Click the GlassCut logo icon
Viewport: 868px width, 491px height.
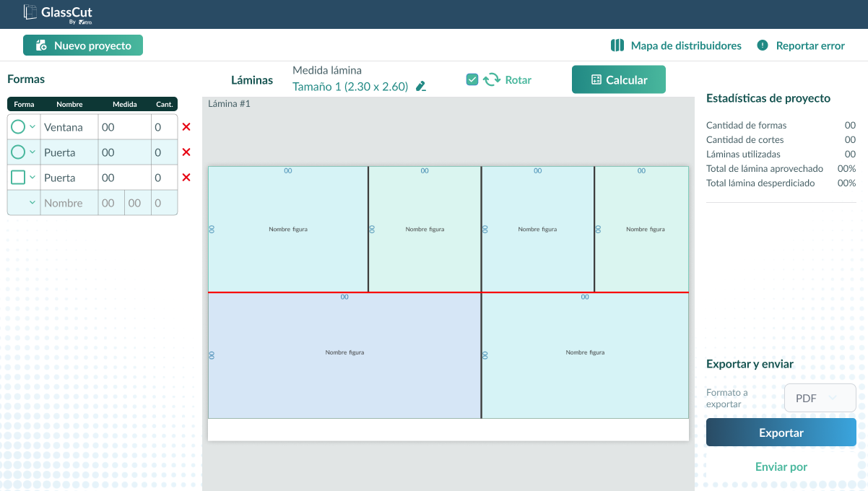click(30, 12)
